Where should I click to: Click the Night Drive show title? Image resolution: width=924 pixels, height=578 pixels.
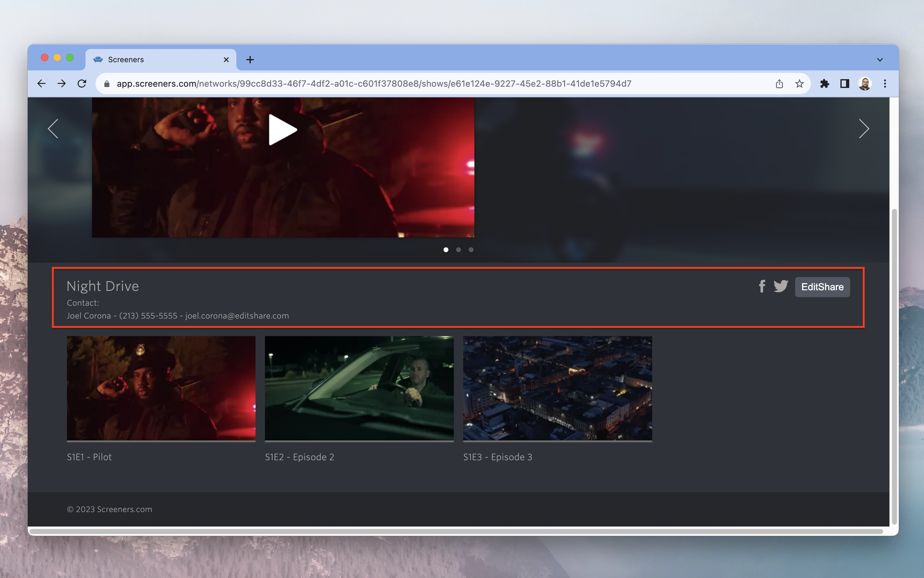coord(102,286)
